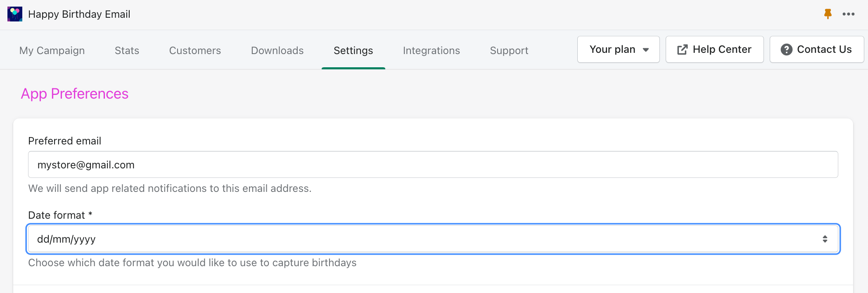Click the Happy Birthday Email balloon logo
This screenshot has width=868, height=293.
tap(15, 14)
